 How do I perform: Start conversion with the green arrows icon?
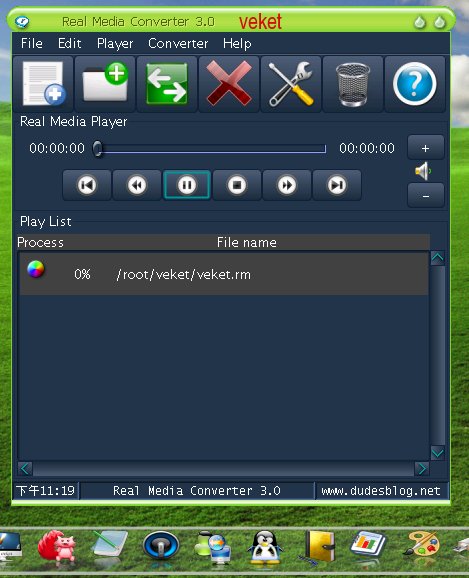tap(167, 84)
